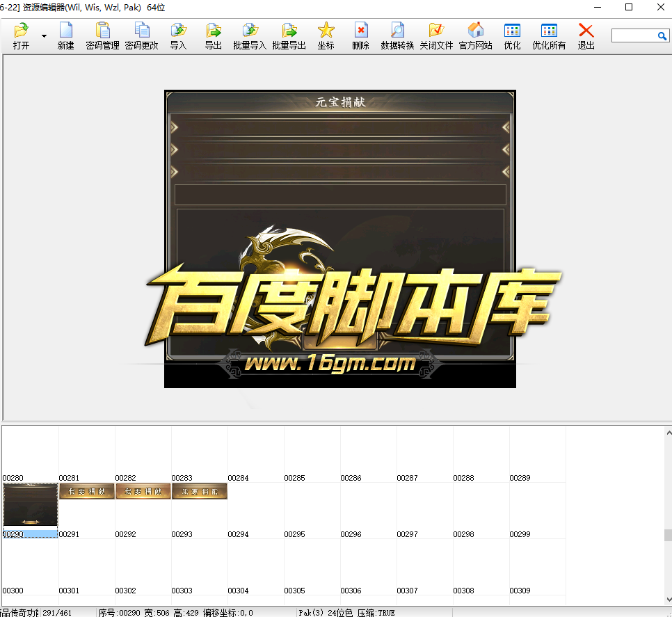Select thumbnail 00291 gold button image
Viewport: 672px width, 617px height.
pos(86,492)
